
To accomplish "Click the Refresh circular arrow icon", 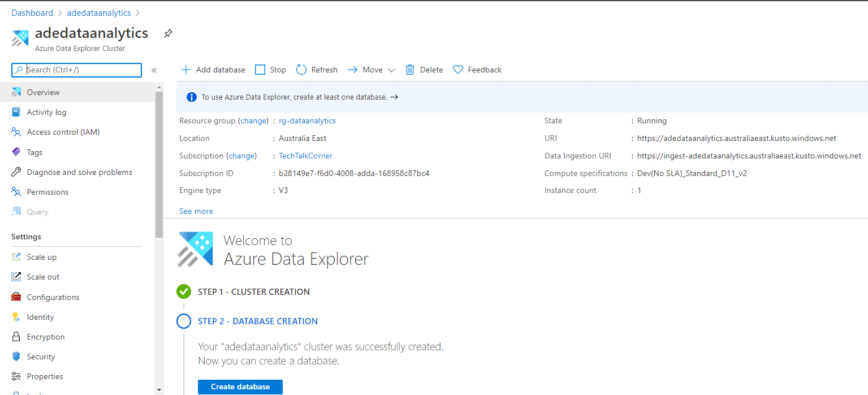I will coord(301,70).
